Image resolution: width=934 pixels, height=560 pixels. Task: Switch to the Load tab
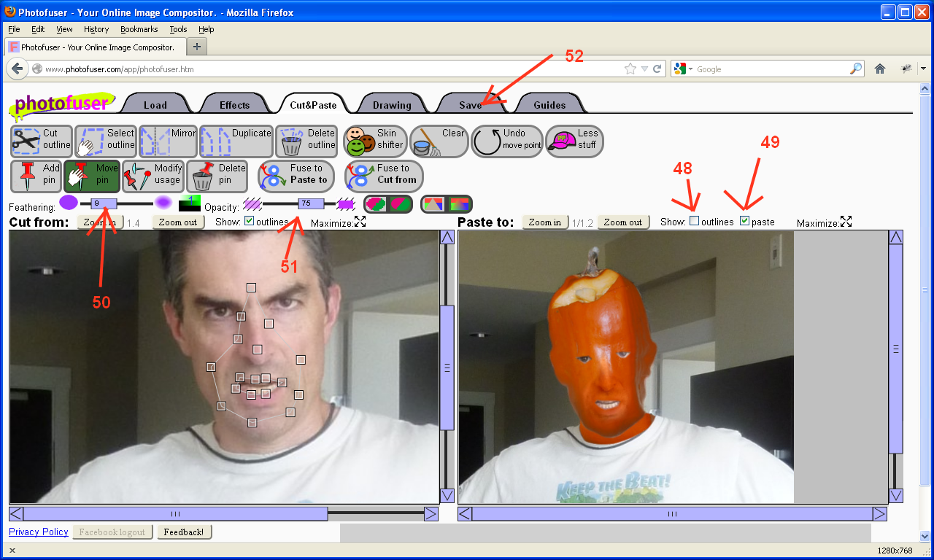pyautogui.click(x=155, y=105)
